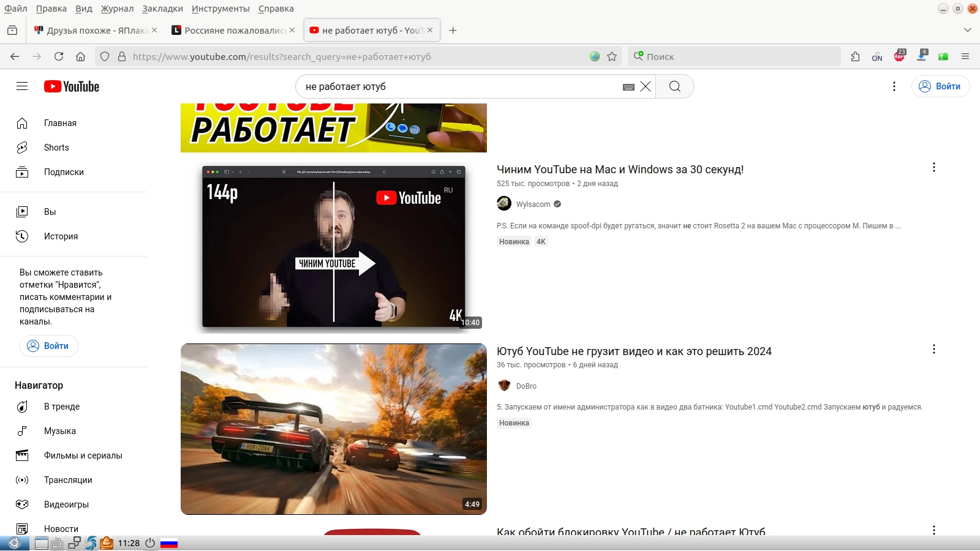Viewport: 980px width, 551px height.
Task: Open the ON extension in toolbar
Action: pos(877,56)
